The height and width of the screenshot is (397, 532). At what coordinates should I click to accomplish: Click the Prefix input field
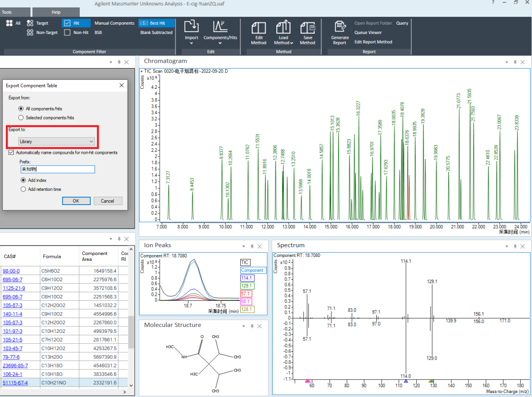pos(58,169)
